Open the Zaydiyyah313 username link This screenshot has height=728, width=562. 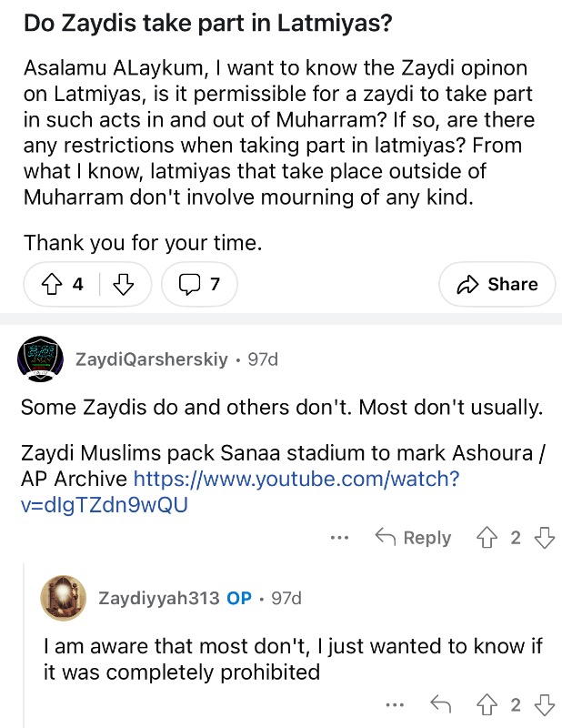(x=158, y=598)
